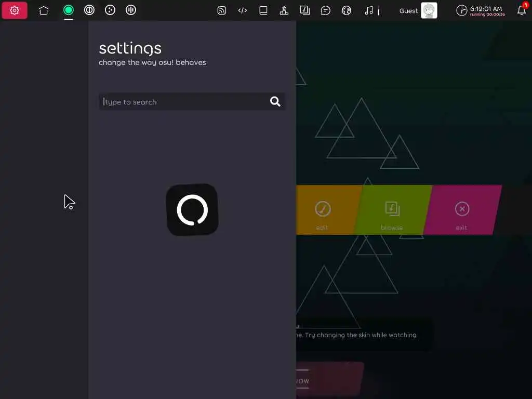Open the rankings podium icon
532x399 pixels.
[x=284, y=10]
